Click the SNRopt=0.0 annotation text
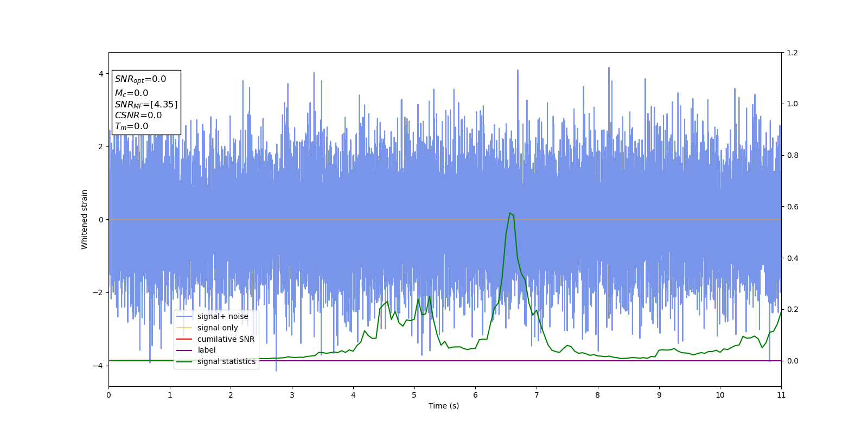 (141, 79)
